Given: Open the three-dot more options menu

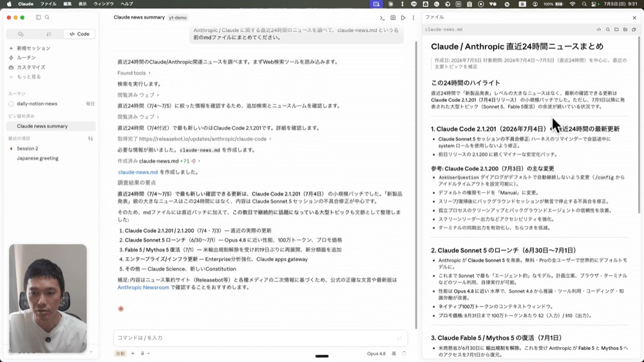Looking at the screenshot, I should tap(413, 17).
